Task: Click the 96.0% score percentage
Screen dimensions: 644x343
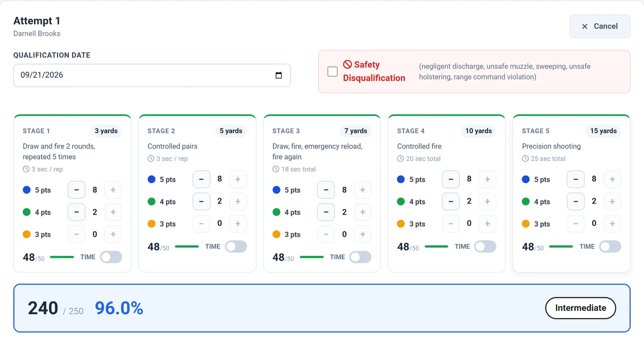Action: pos(119,308)
